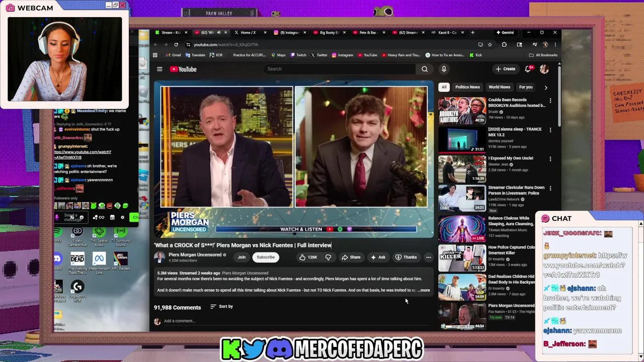Select the World News chip
644x362 pixels.
pos(500,87)
